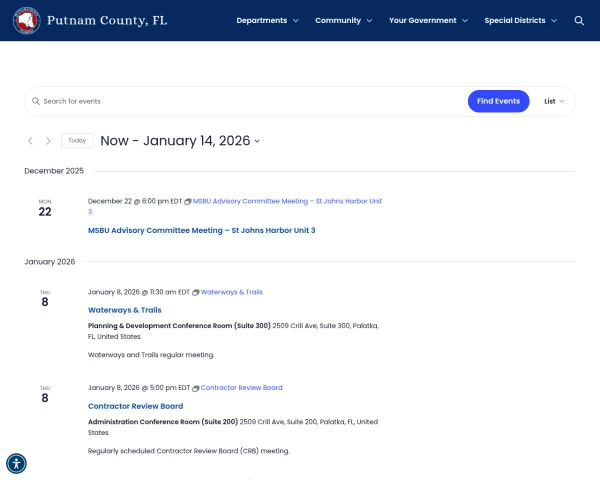Click the Putnam County seal logo
This screenshot has width=600, height=480.
(26, 20)
